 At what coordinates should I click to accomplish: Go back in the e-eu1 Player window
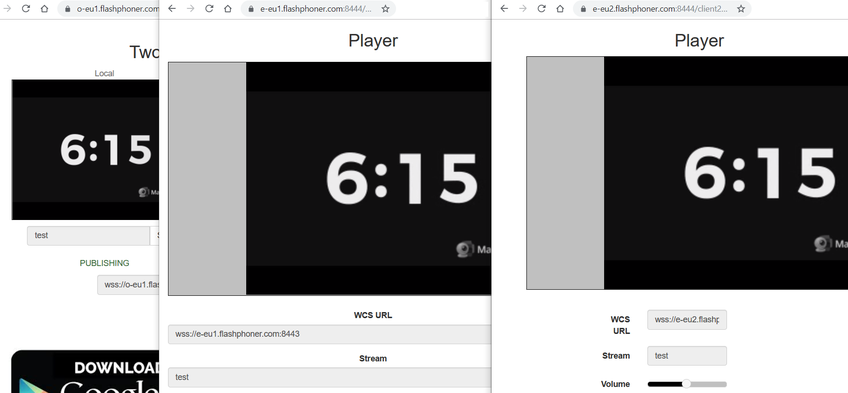172,9
